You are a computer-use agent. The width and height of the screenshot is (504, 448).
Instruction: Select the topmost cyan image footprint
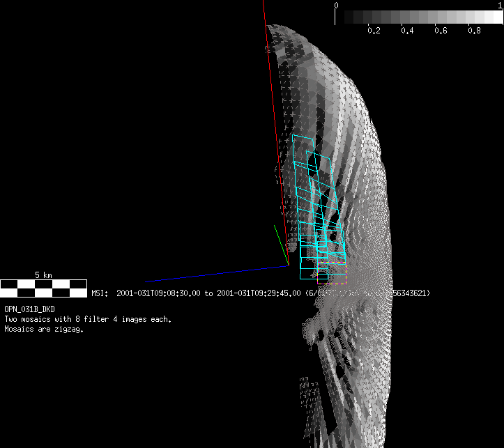[x=304, y=150]
